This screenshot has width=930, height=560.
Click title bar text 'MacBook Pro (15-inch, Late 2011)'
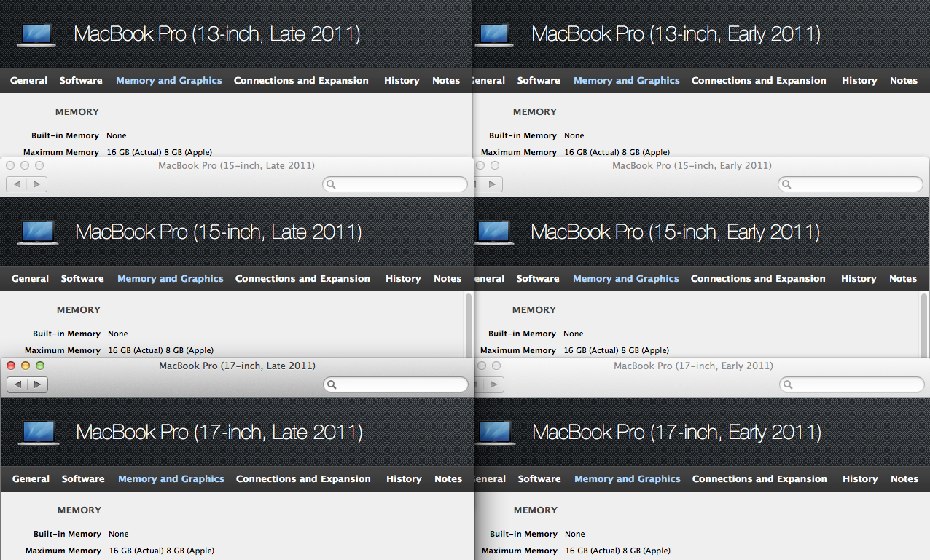coord(237,166)
